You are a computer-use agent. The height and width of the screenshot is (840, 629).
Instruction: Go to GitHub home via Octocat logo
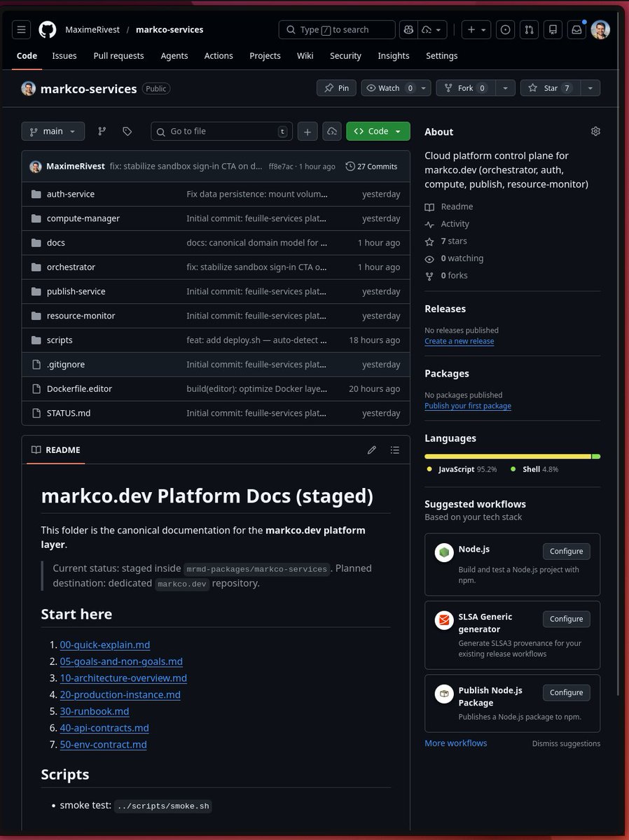(47, 29)
